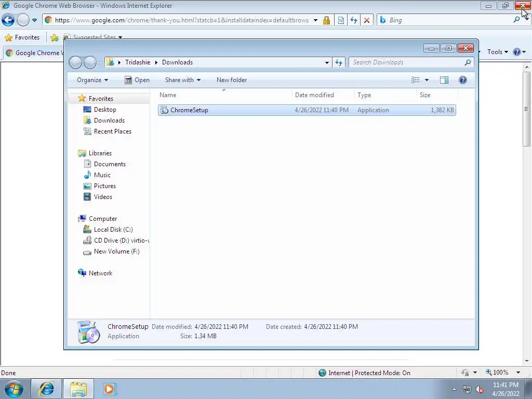Click the Bing search magnifier icon

coord(516,20)
